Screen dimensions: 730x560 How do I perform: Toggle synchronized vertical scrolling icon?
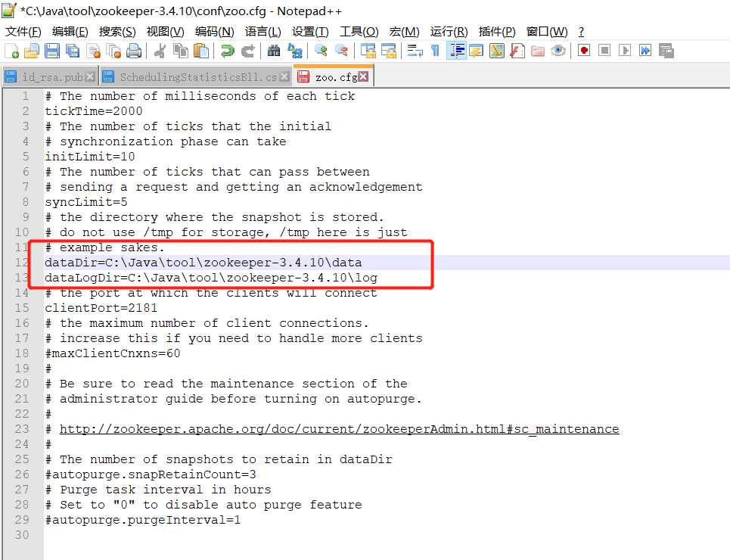click(x=368, y=51)
